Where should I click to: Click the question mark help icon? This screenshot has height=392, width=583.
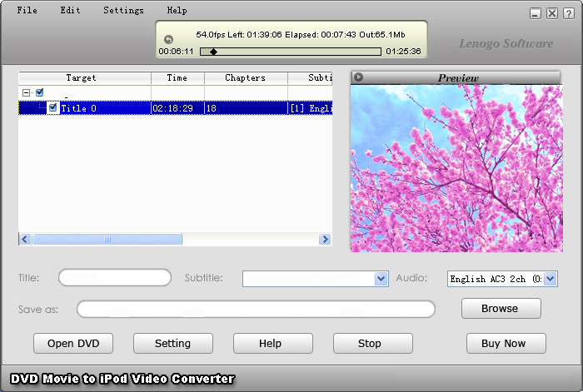tap(568, 13)
